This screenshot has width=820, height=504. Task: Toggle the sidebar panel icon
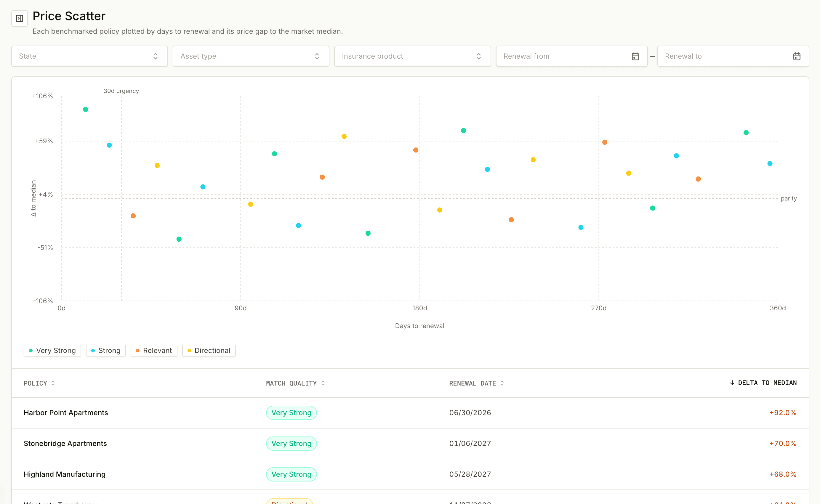19,18
